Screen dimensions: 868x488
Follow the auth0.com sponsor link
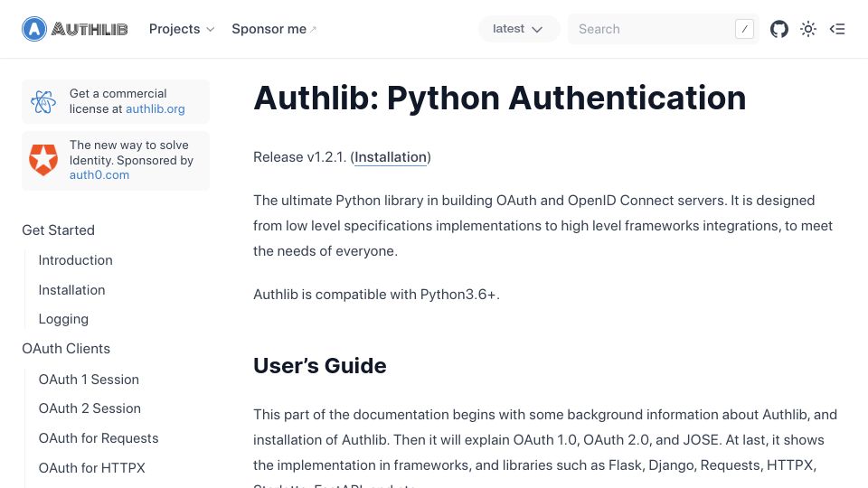click(99, 174)
